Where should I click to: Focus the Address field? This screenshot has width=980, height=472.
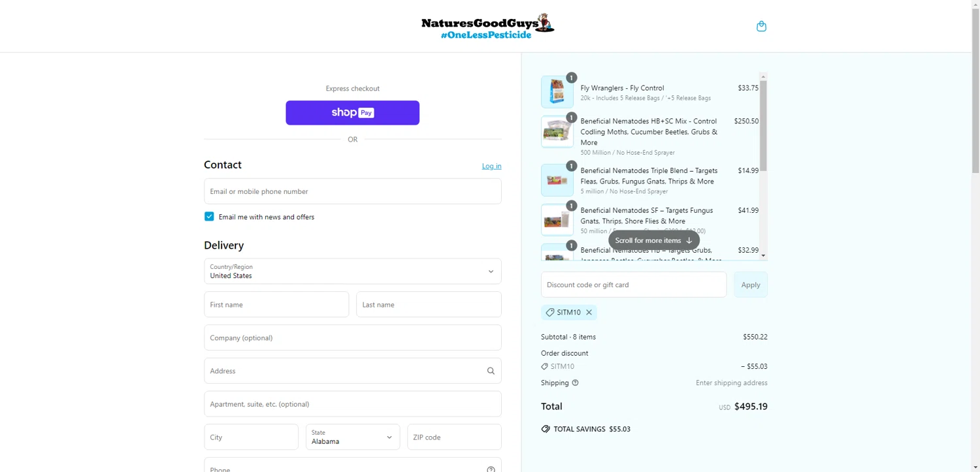pos(353,371)
